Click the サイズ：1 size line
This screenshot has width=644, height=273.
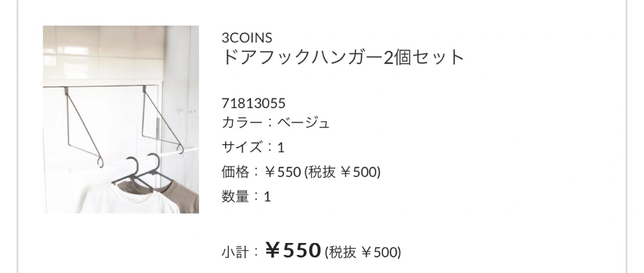[x=253, y=147]
